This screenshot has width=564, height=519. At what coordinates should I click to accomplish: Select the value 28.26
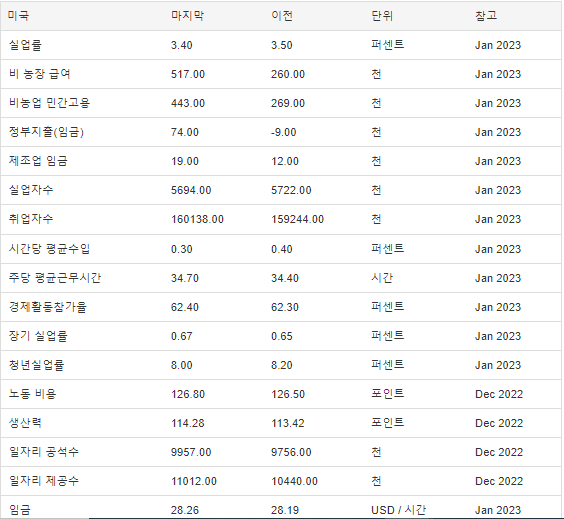[185, 510]
